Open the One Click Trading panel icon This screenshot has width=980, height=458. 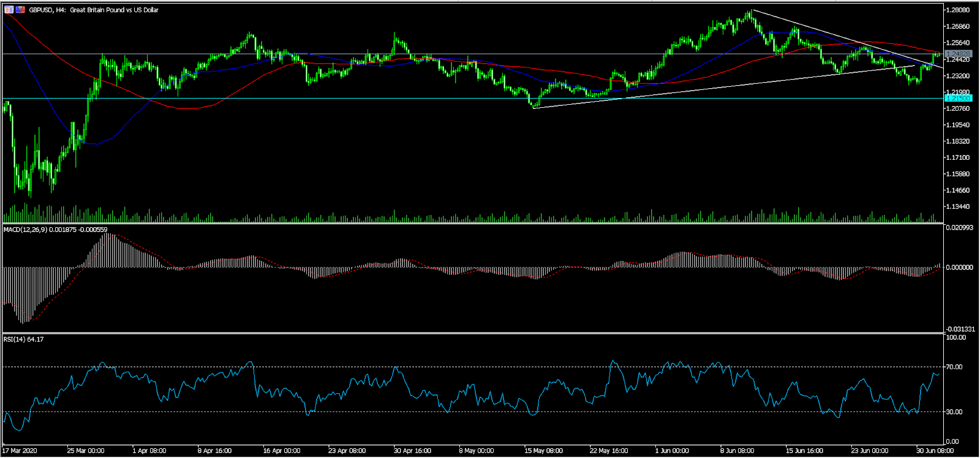[20, 10]
